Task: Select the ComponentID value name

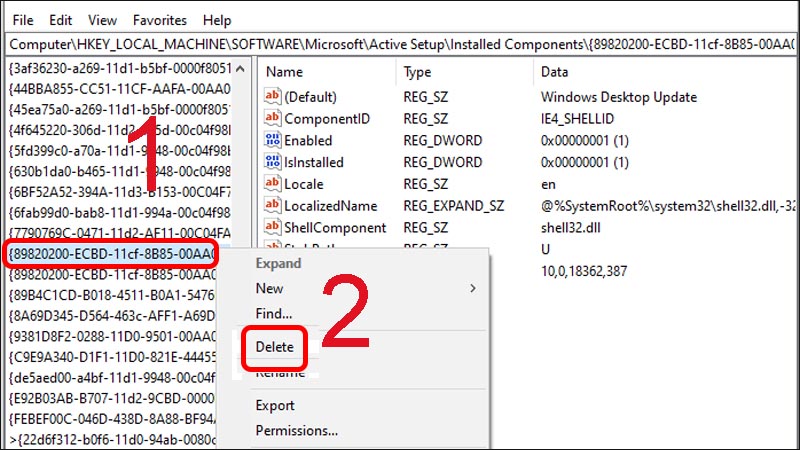Action: tap(327, 119)
